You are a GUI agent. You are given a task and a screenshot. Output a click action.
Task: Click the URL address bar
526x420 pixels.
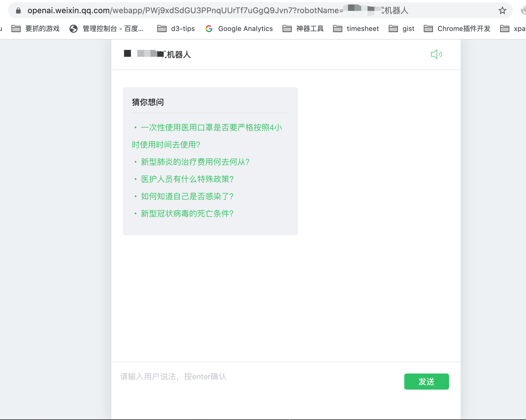click(201, 11)
